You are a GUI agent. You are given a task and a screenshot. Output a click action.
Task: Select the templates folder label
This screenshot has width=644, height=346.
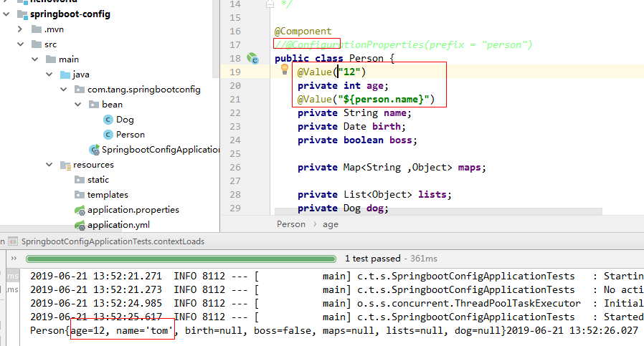[108, 195]
